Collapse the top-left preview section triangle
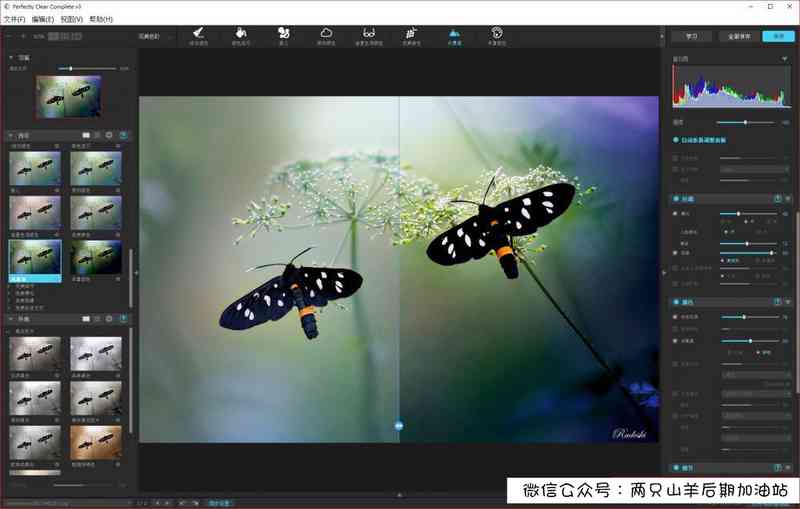The image size is (800, 509). coord(11,58)
